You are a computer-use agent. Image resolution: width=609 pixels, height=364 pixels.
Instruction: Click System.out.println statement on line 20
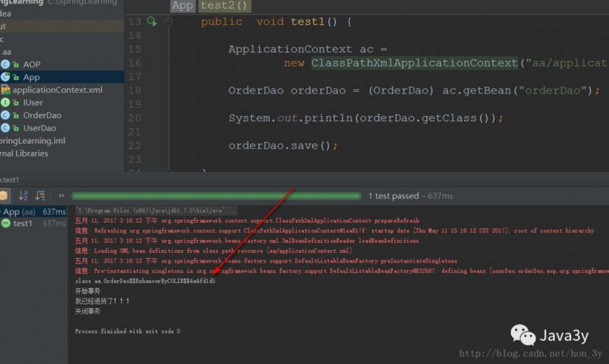click(x=365, y=118)
